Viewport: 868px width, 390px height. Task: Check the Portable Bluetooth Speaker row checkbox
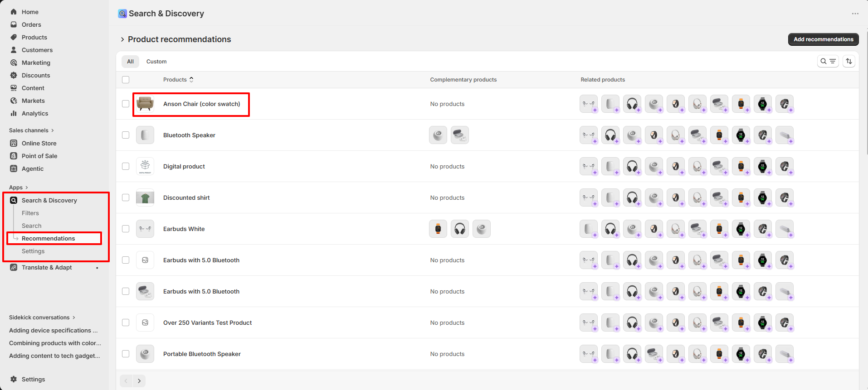126,354
